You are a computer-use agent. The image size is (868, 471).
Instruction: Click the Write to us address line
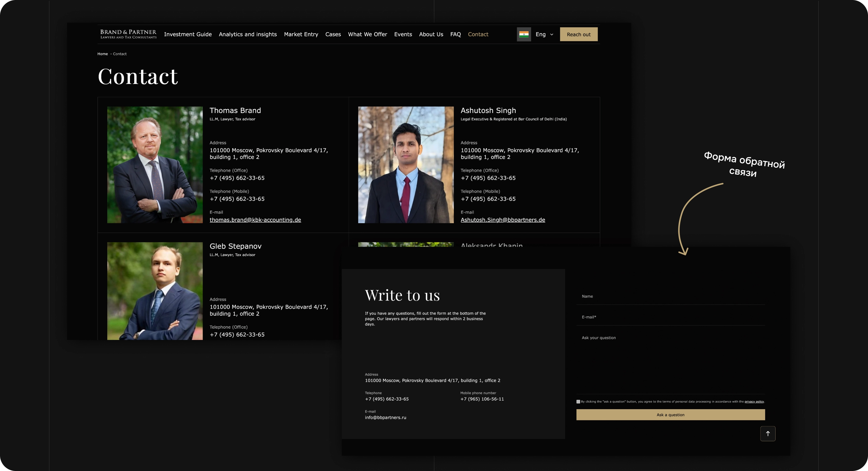click(432, 380)
